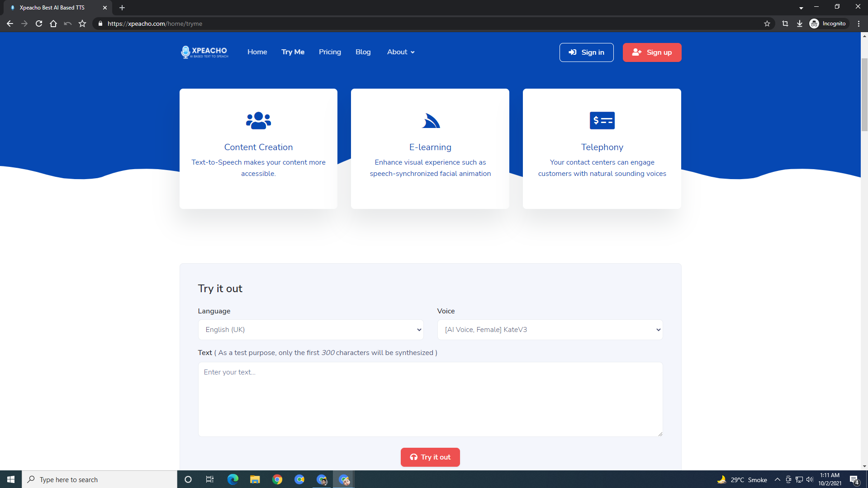The height and width of the screenshot is (488, 868).
Task: Go back with the browser back arrow
Action: [10, 24]
